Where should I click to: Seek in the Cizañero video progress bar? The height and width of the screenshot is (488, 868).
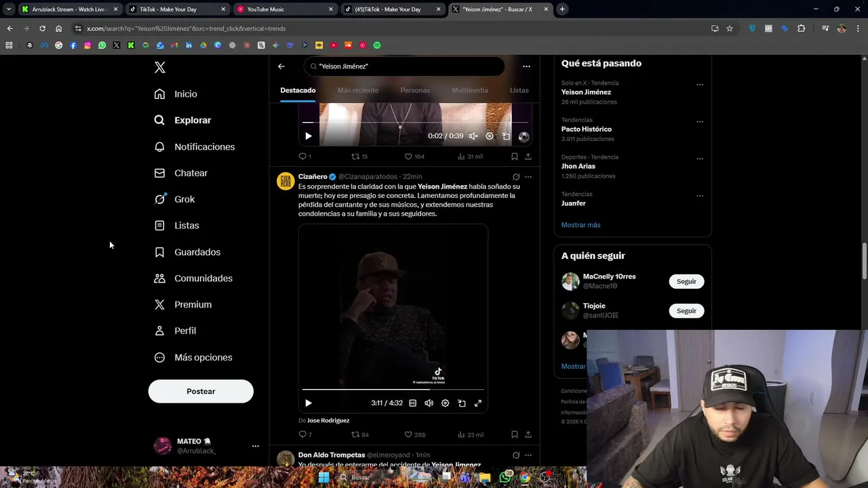pyautogui.click(x=393, y=390)
